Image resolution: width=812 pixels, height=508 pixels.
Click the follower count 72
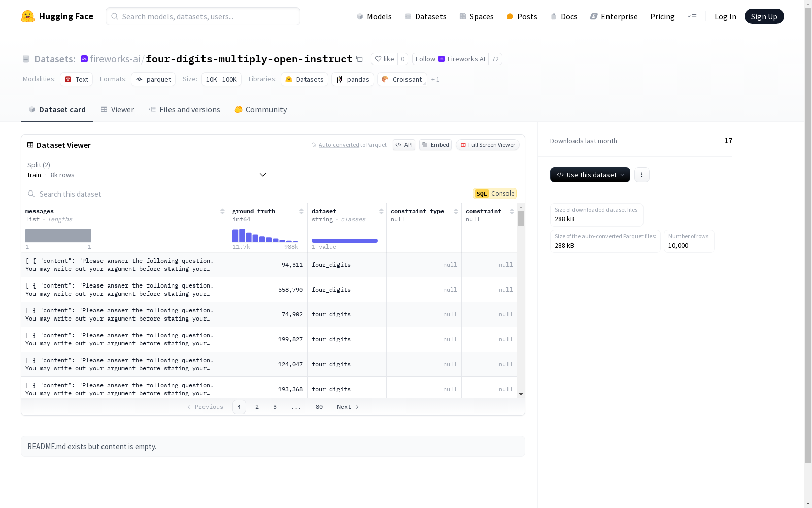(495, 59)
